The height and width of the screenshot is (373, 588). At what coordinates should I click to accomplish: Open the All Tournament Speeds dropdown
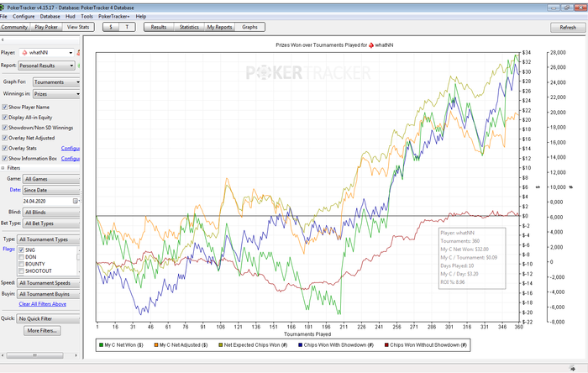click(x=49, y=283)
